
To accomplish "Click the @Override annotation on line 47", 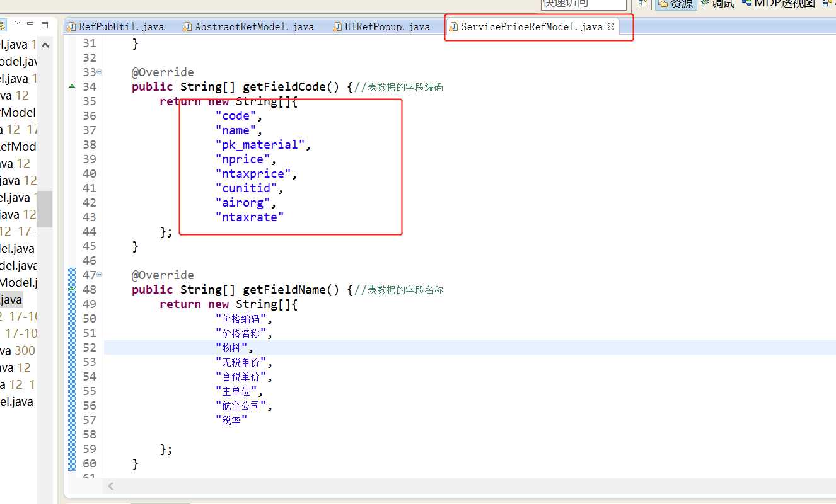I will tap(163, 275).
